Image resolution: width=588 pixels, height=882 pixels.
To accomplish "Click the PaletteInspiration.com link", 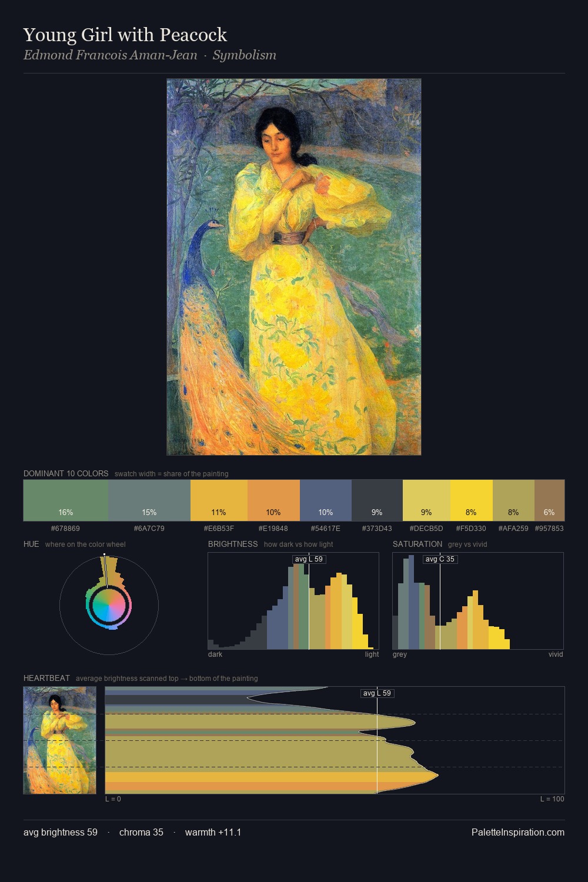I will coord(518,832).
